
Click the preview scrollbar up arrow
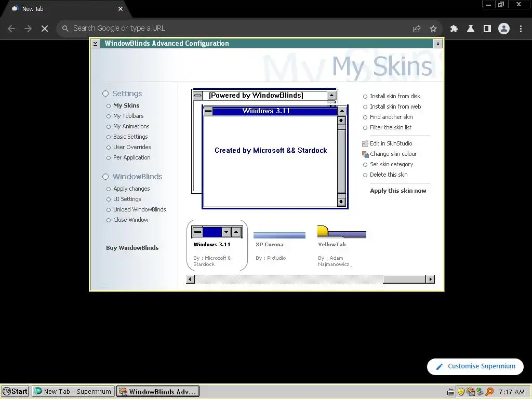point(341,121)
